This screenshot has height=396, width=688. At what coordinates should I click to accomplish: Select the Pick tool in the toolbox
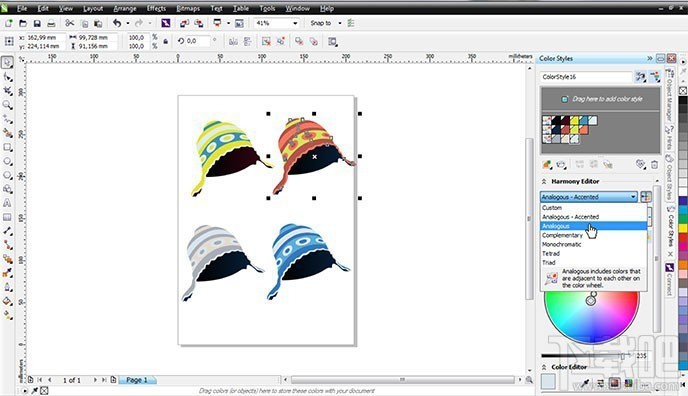pos(7,63)
